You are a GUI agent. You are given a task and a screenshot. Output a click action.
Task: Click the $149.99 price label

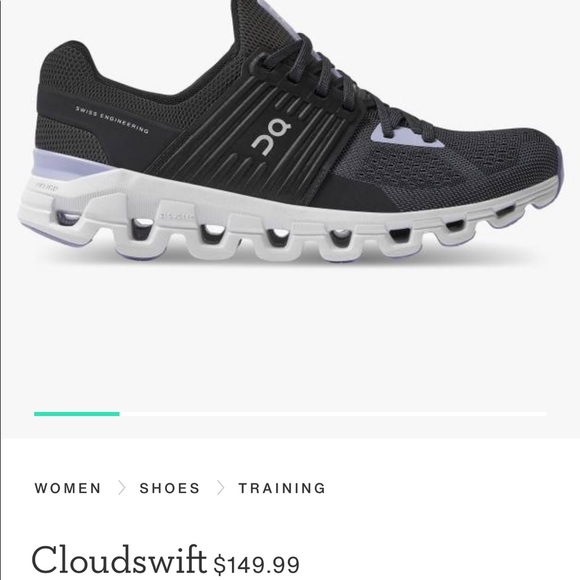256,564
